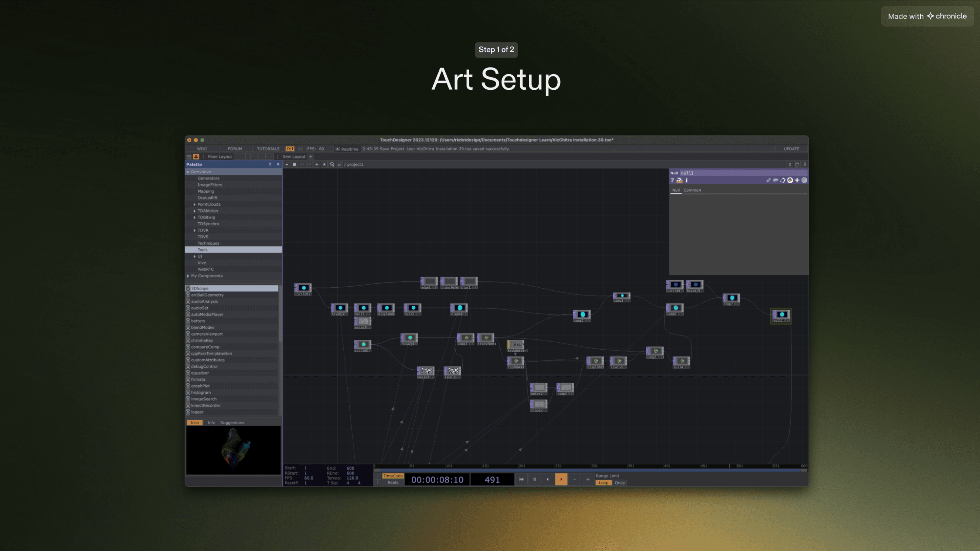This screenshot has height=551, width=980.
Task: Click the network search magnifier icon
Action: [x=332, y=164]
